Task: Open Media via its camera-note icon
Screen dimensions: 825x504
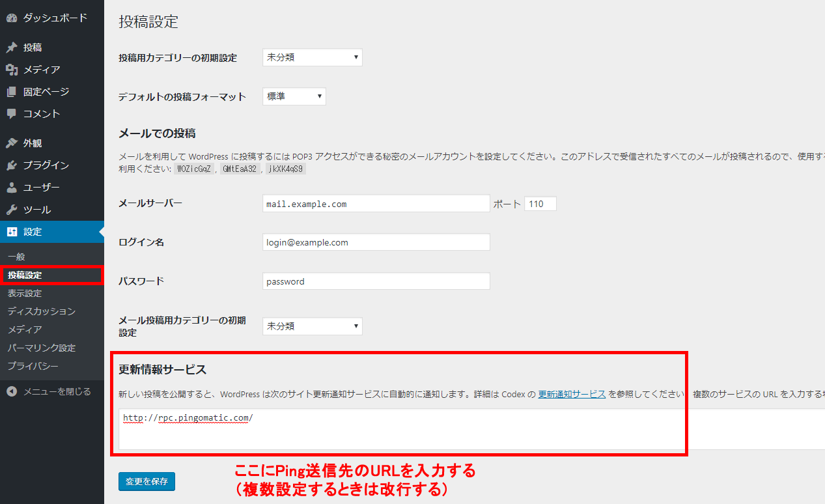Action: [x=12, y=70]
